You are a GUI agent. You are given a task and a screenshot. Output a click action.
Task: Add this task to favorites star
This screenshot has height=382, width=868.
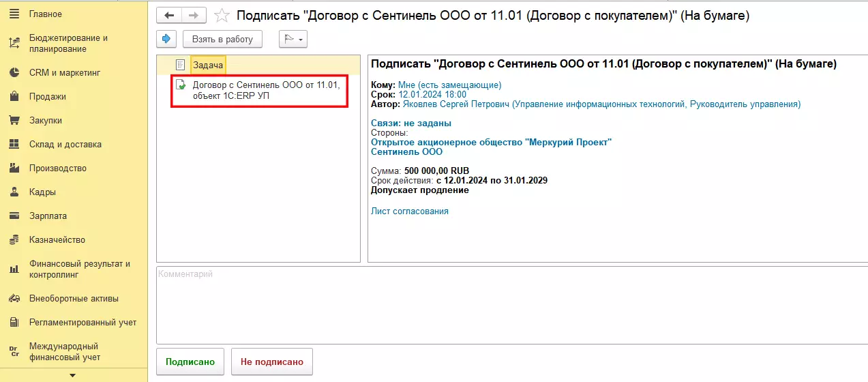pos(221,16)
